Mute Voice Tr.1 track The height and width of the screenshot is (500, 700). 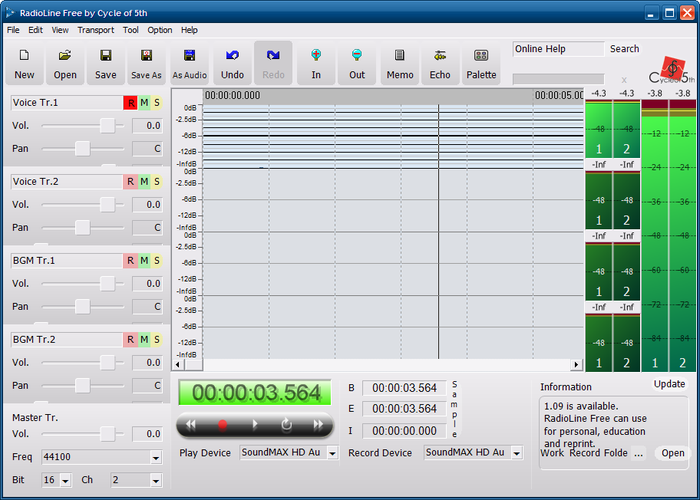[144, 103]
